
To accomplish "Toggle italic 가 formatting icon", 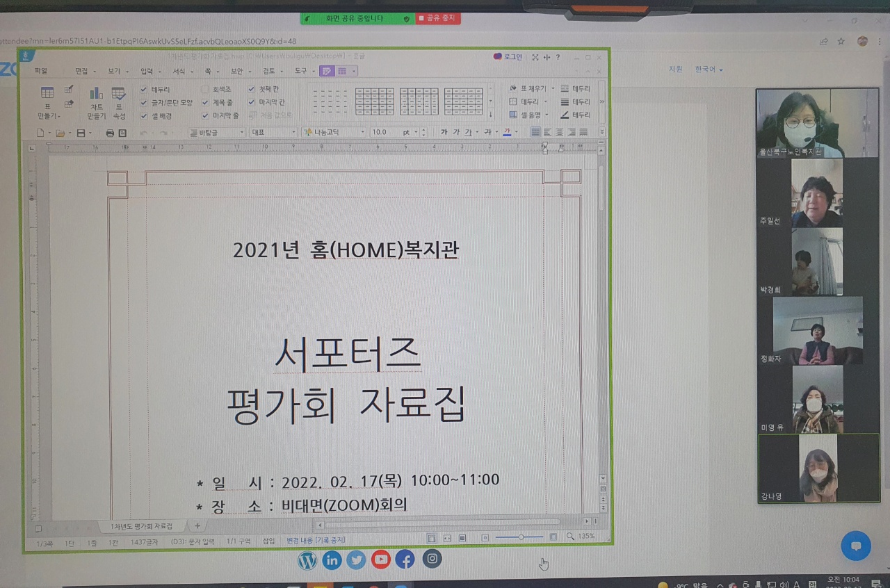I will pos(456,132).
